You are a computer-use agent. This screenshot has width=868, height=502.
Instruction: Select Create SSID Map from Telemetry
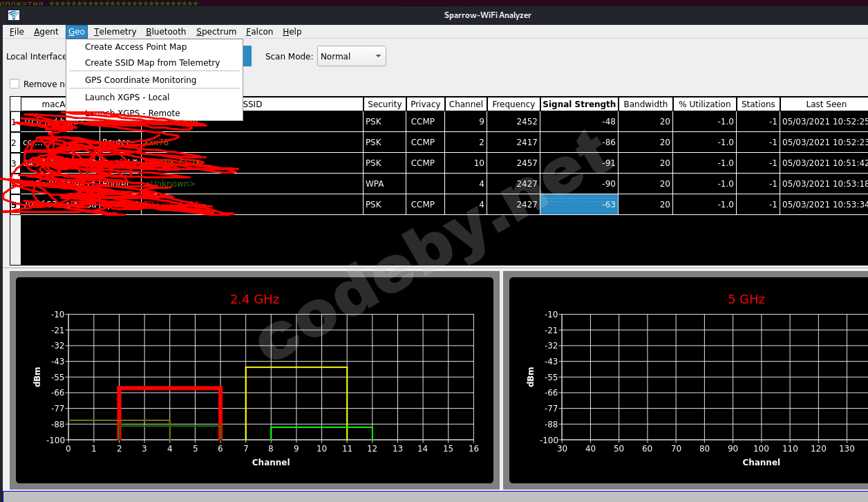[152, 63]
